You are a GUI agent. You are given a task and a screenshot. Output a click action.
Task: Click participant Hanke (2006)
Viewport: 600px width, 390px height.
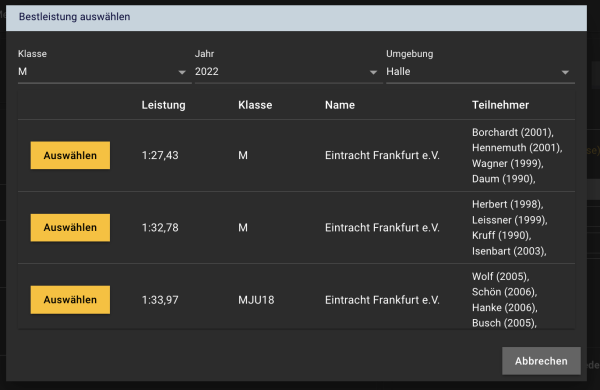pyautogui.click(x=505, y=308)
